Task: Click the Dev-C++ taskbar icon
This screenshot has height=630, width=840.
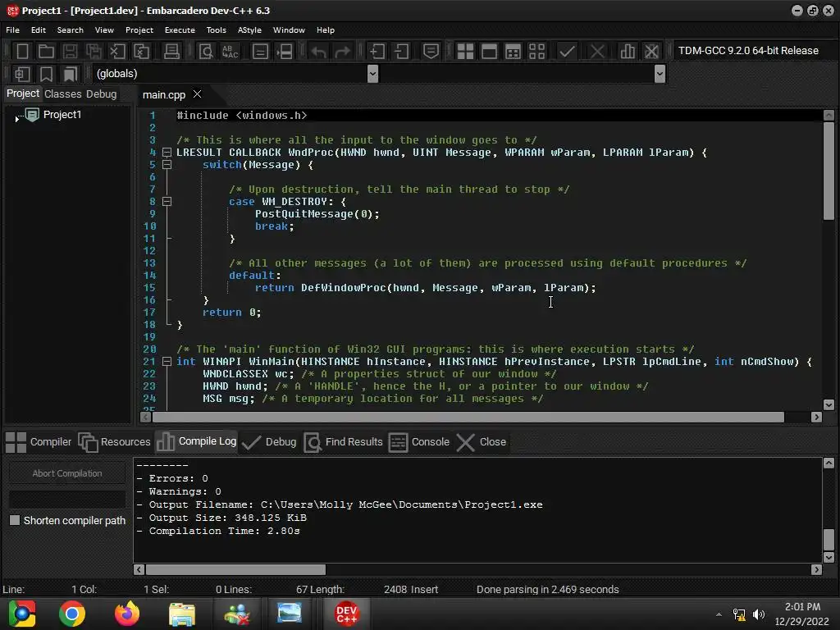Action: (346, 614)
